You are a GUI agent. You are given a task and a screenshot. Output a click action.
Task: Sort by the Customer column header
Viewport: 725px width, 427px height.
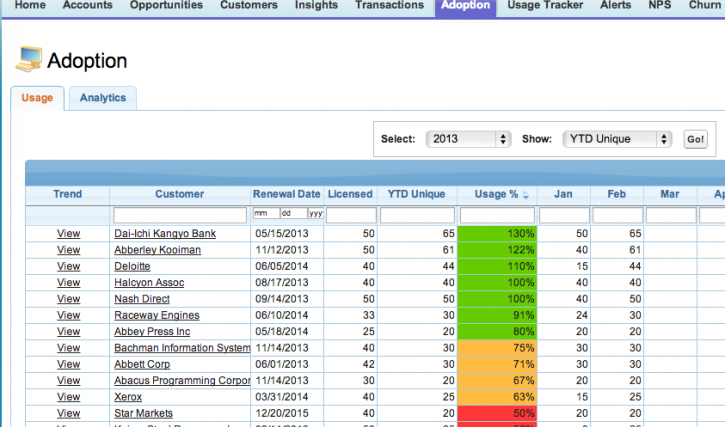(x=179, y=194)
